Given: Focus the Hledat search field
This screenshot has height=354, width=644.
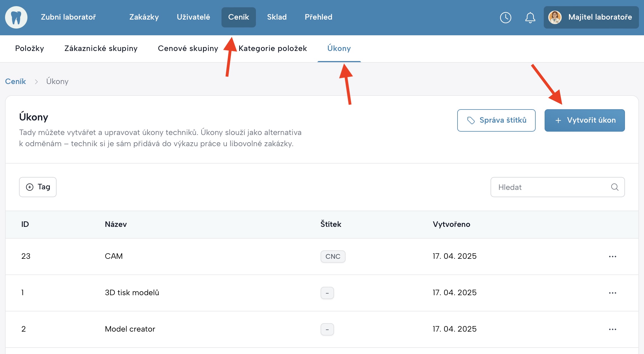Looking at the screenshot, I should [x=549, y=187].
